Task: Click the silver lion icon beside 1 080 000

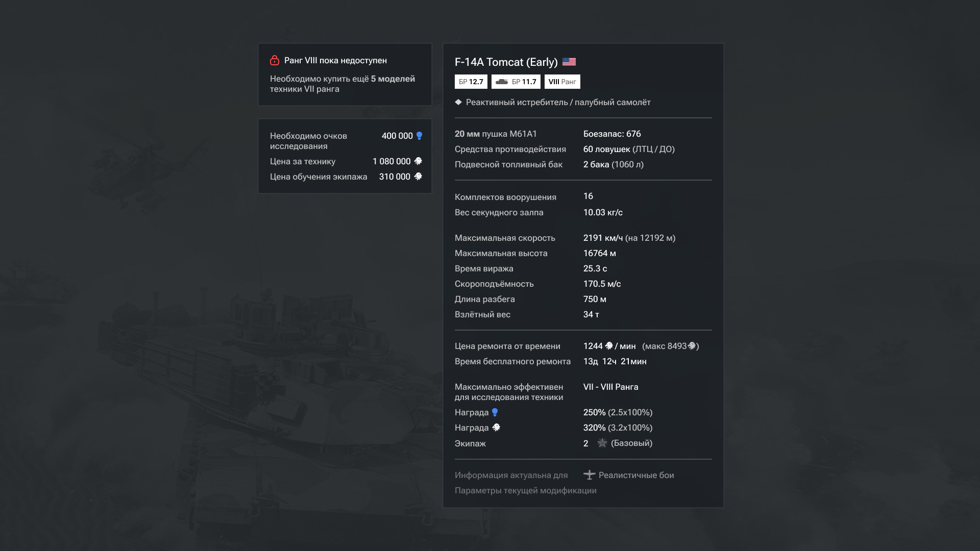Action: [418, 161]
